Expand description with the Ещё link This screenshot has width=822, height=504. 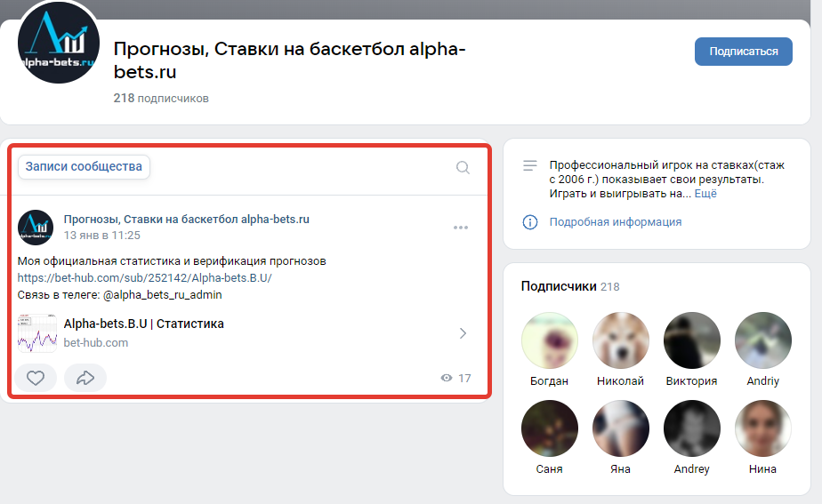point(705,193)
